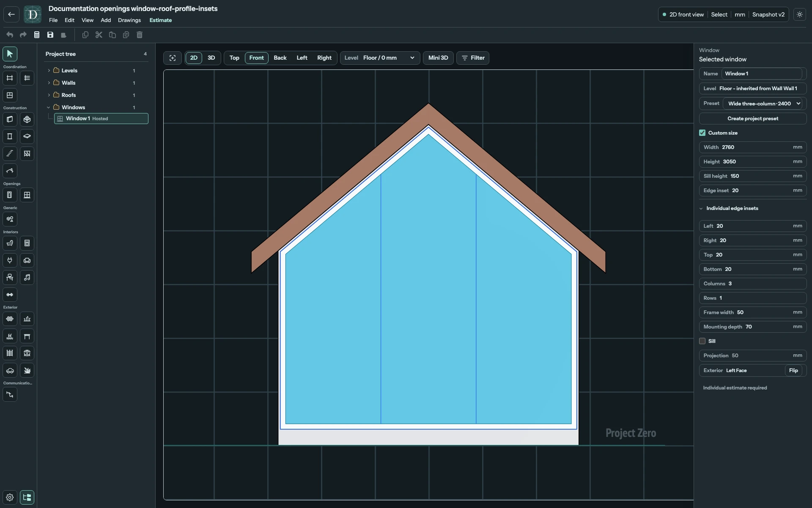Open the Filter options
This screenshot has width=812, height=508.
473,58
